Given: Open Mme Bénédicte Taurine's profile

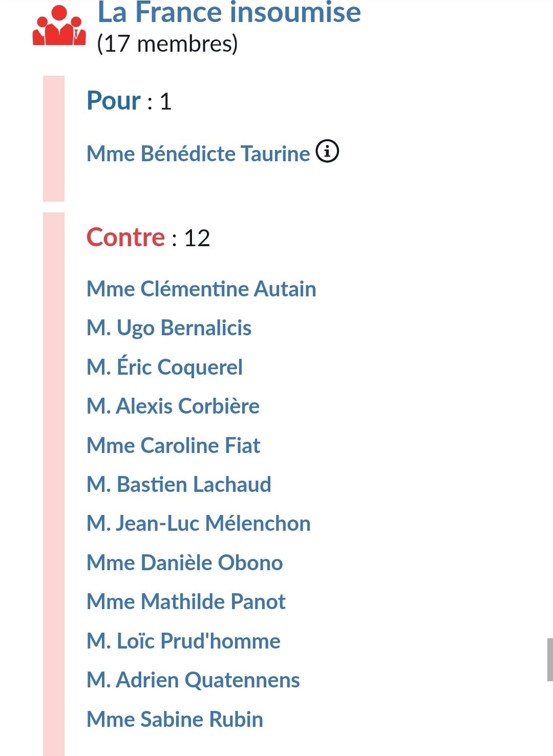Looking at the screenshot, I should [x=198, y=154].
